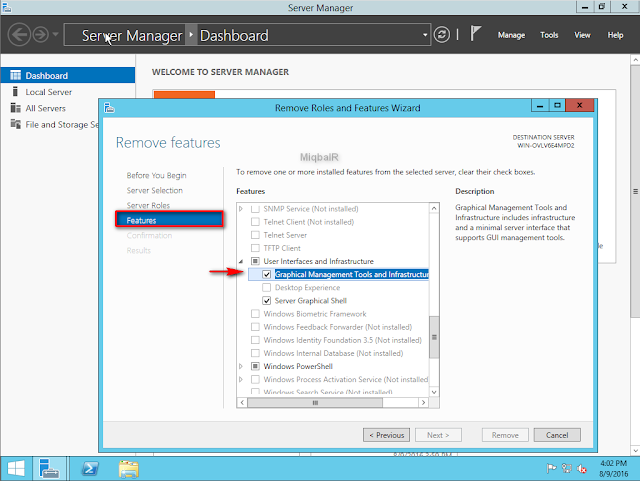Toggle Windows Internal Database checkbox
The width and height of the screenshot is (640, 481).
[x=255, y=353]
